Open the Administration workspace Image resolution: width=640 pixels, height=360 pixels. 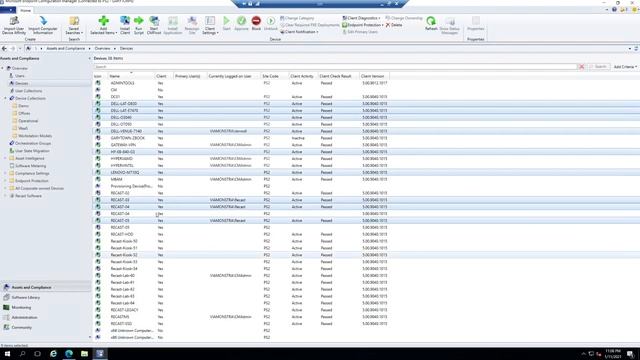tap(24, 317)
